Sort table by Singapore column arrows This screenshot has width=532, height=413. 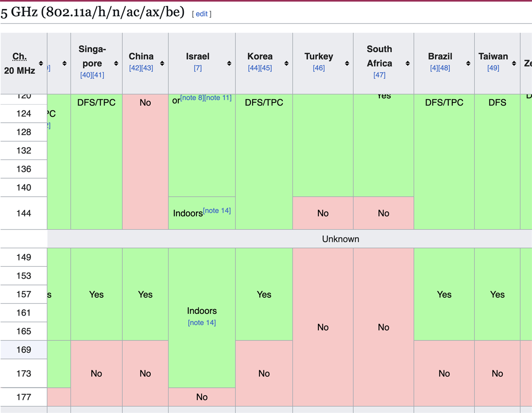(x=116, y=63)
